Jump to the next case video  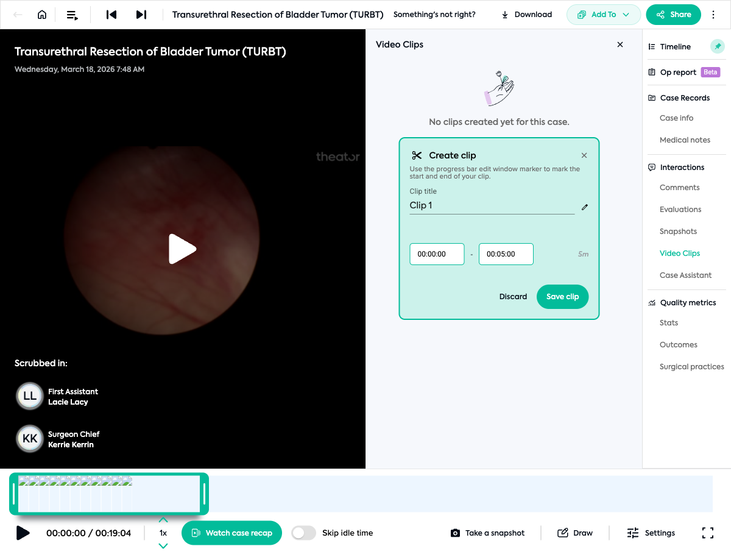click(141, 14)
